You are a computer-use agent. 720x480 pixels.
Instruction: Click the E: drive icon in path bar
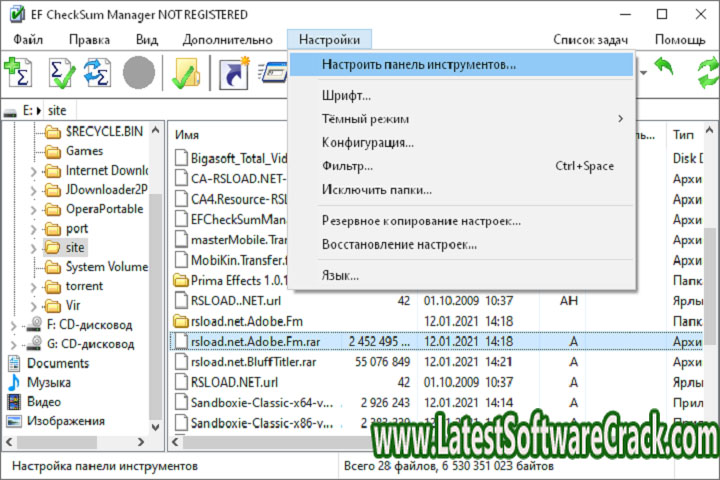[x=10, y=111]
